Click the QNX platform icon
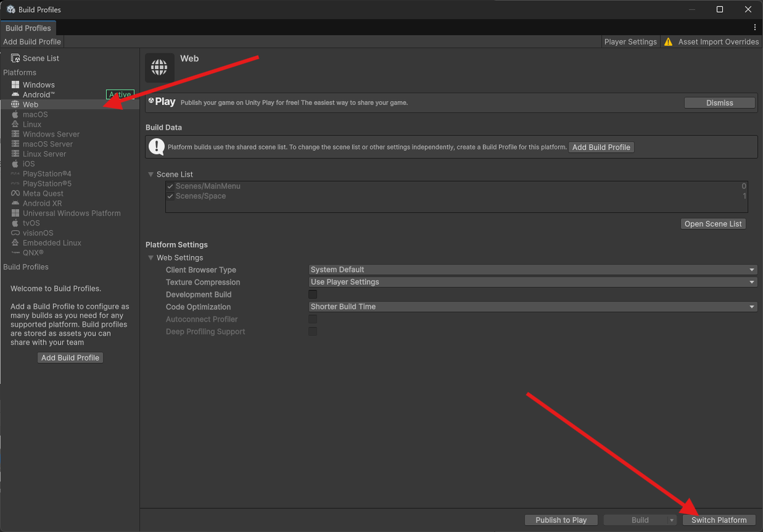This screenshot has height=532, width=763. (x=15, y=253)
